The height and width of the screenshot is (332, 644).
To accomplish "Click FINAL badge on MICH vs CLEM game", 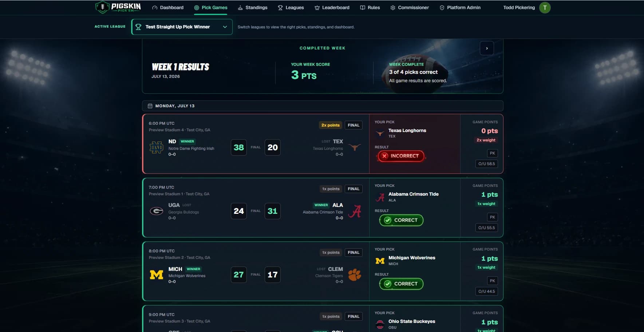I will [353, 252].
